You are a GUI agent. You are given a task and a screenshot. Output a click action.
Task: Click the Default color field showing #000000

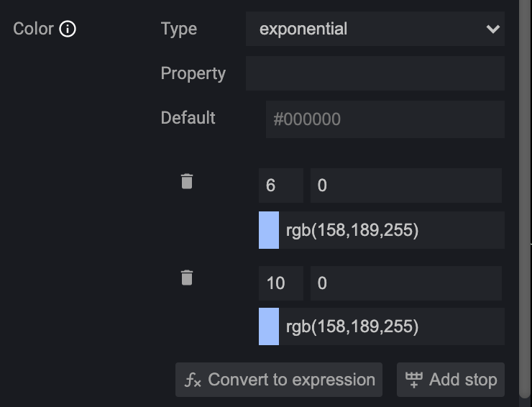tap(385, 119)
